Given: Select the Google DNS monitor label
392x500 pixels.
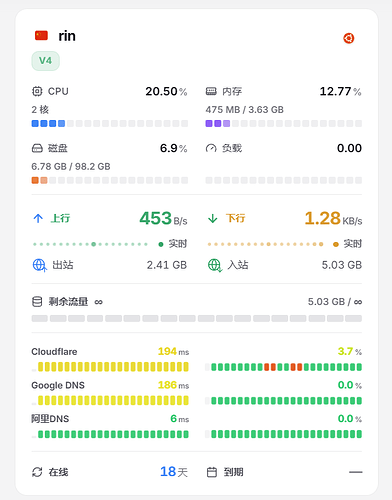Looking at the screenshot, I should 58,385.
